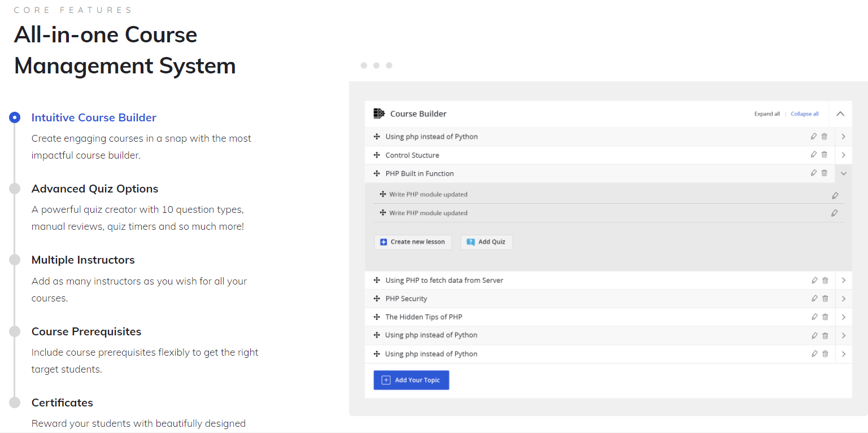Expand the PHP Security topic row
868x433 pixels.
[843, 298]
